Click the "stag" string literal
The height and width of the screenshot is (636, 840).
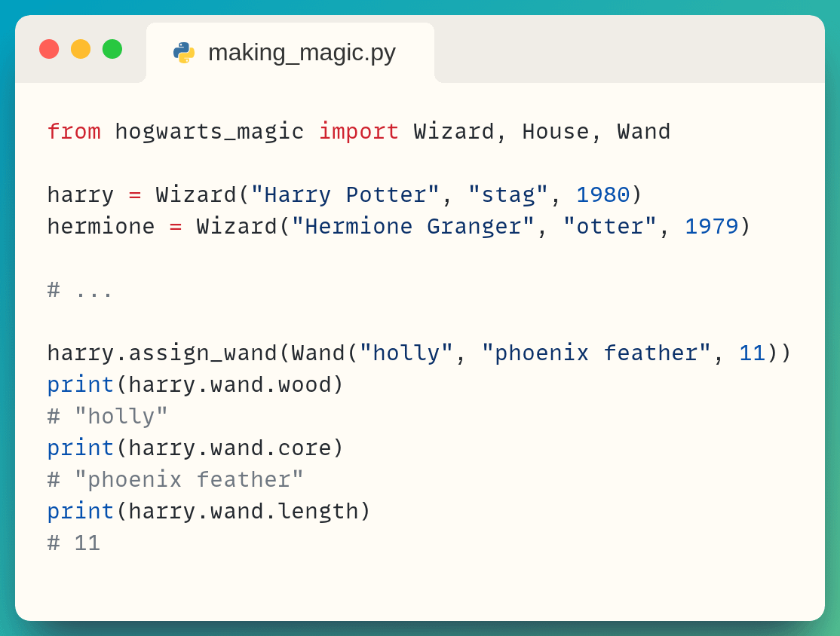point(507,195)
